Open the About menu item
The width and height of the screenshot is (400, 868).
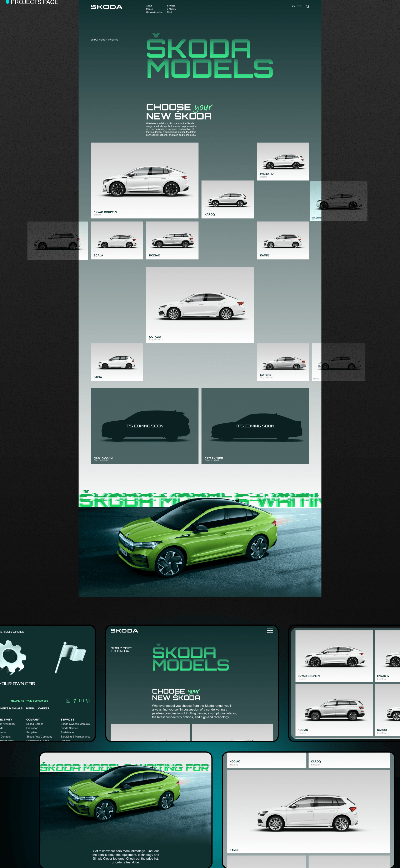pyautogui.click(x=149, y=6)
